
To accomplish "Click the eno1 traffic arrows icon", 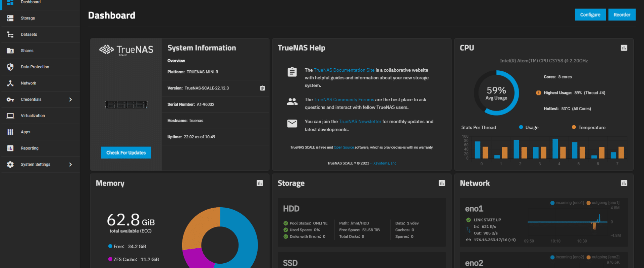I will (469, 230).
